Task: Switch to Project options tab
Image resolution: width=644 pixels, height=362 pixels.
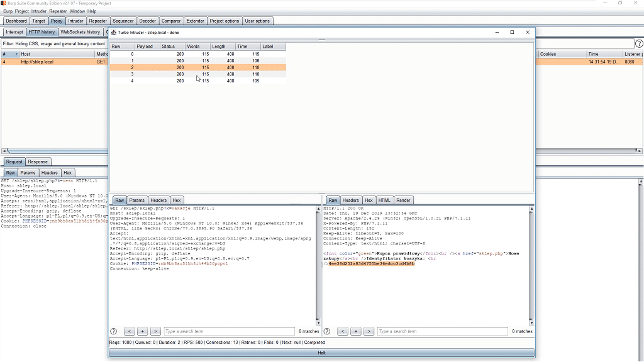Action: coord(225,21)
